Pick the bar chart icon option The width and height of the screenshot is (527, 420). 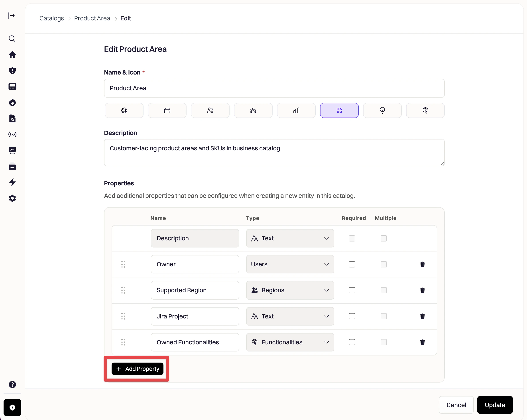(296, 110)
